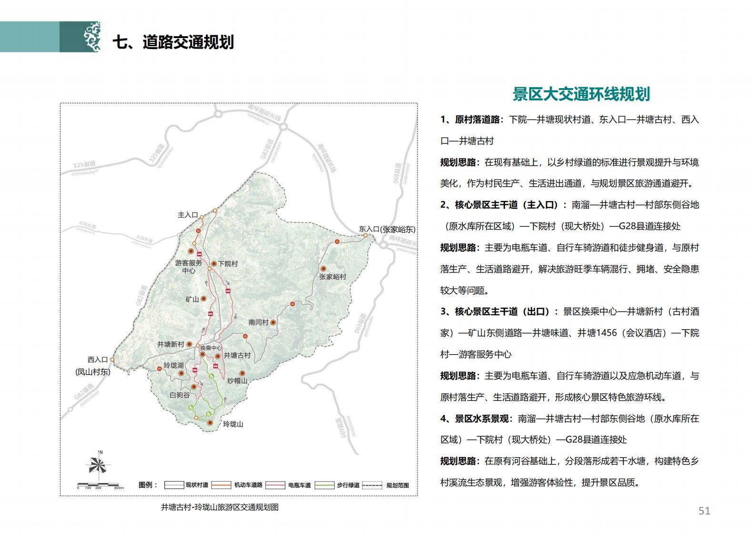Screen dimensions: 756x535
Task: Click the page number 51
Action: coord(704,511)
